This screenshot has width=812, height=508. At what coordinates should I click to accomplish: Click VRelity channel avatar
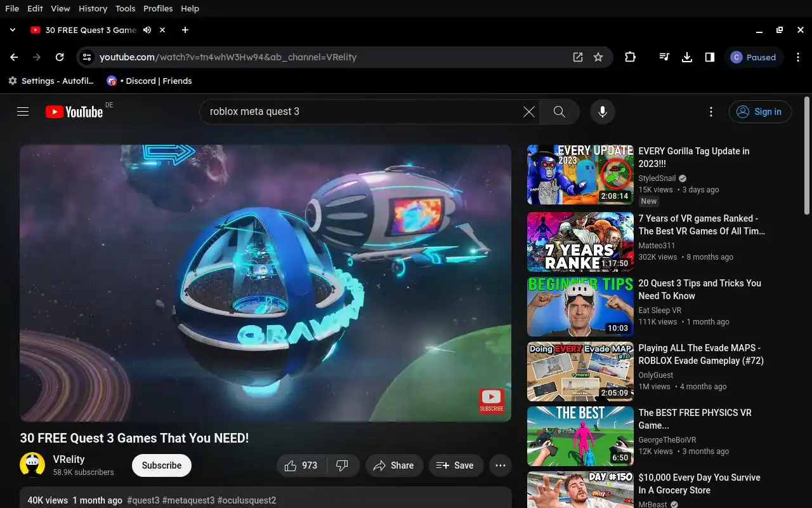point(32,465)
